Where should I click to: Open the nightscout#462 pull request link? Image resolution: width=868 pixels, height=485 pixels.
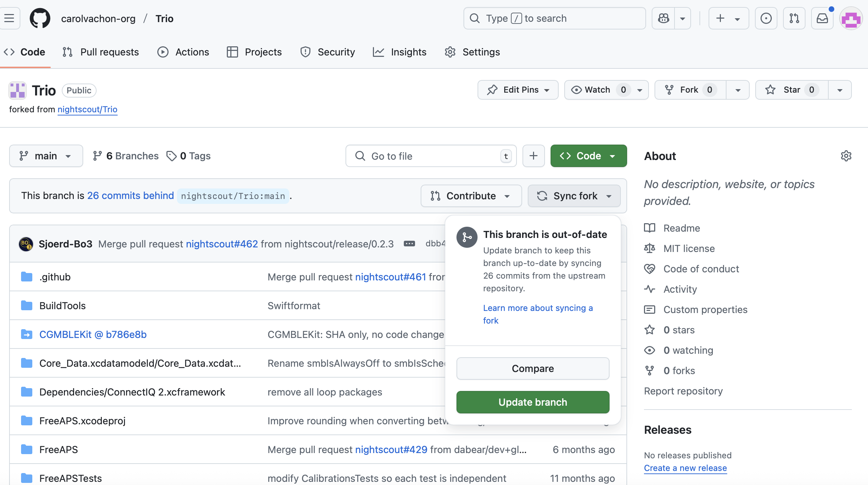click(x=222, y=244)
